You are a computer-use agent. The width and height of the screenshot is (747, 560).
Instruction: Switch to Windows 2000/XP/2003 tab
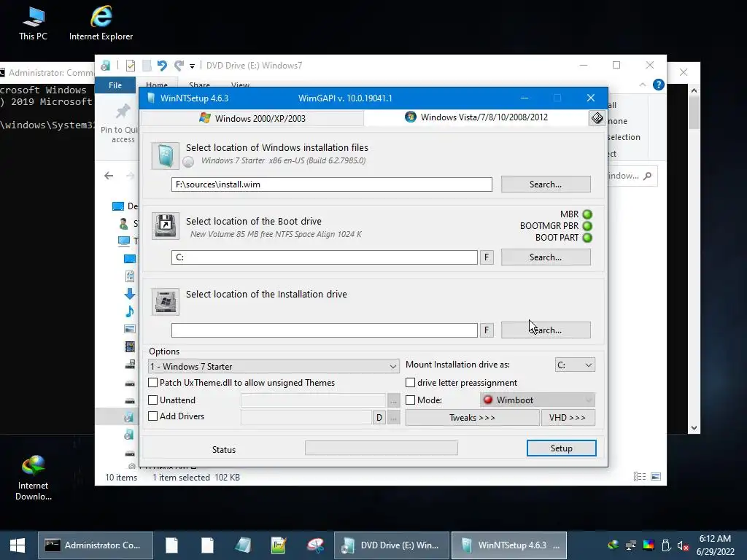(x=252, y=118)
